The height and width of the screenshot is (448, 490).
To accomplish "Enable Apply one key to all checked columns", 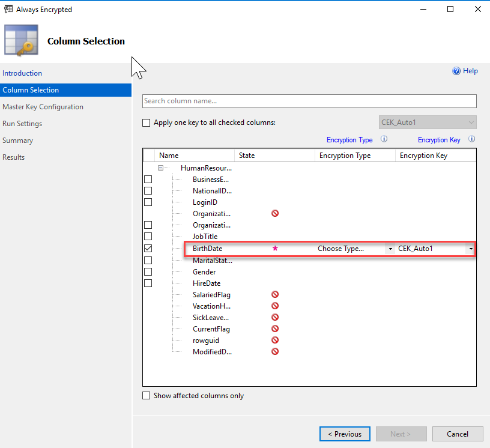I will pos(147,123).
